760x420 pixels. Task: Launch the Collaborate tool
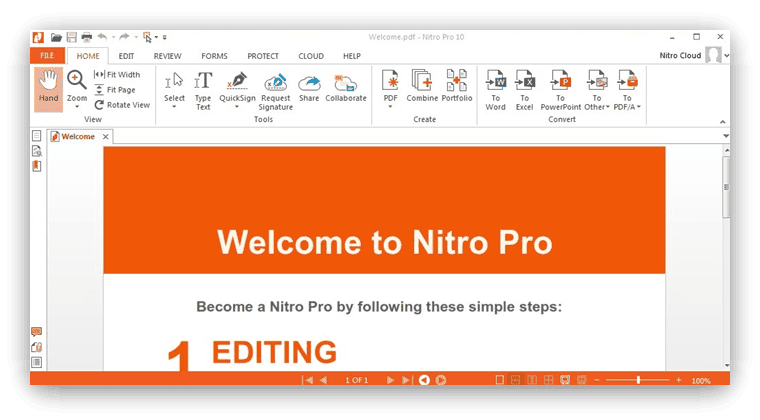346,88
